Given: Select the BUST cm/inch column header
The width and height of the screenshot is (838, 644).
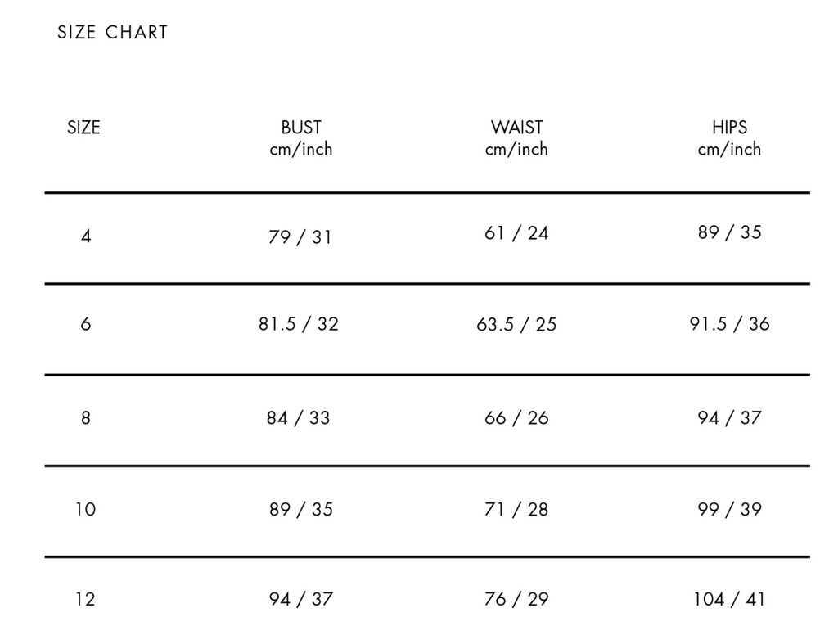Looking at the screenshot, I should coord(301,138).
